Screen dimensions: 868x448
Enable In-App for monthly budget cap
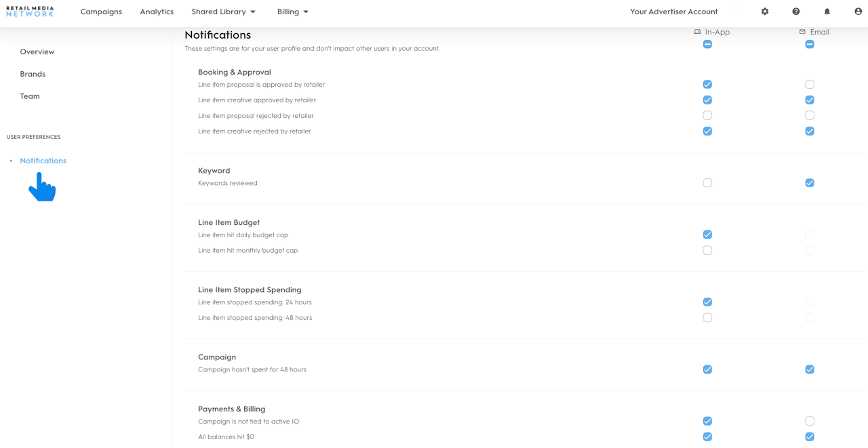coord(707,250)
